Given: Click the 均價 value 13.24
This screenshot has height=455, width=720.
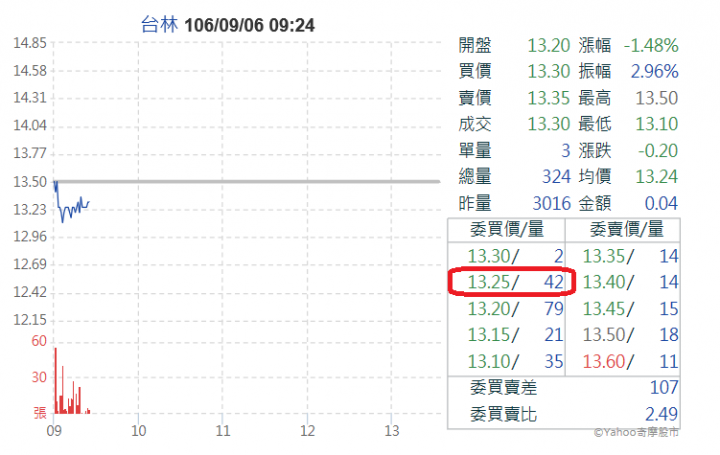Looking at the screenshot, I should (657, 176).
